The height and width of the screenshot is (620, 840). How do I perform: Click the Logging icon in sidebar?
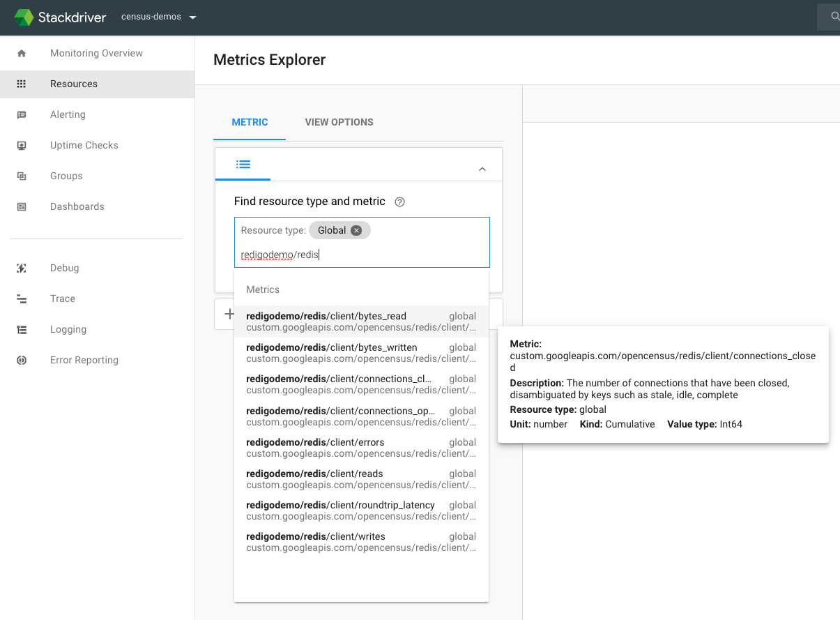tap(22, 329)
